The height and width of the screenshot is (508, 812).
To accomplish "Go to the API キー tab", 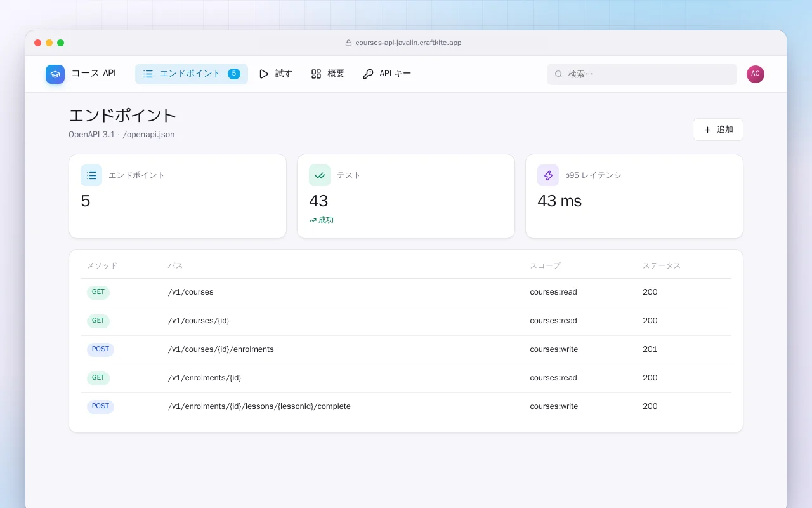I will (387, 74).
